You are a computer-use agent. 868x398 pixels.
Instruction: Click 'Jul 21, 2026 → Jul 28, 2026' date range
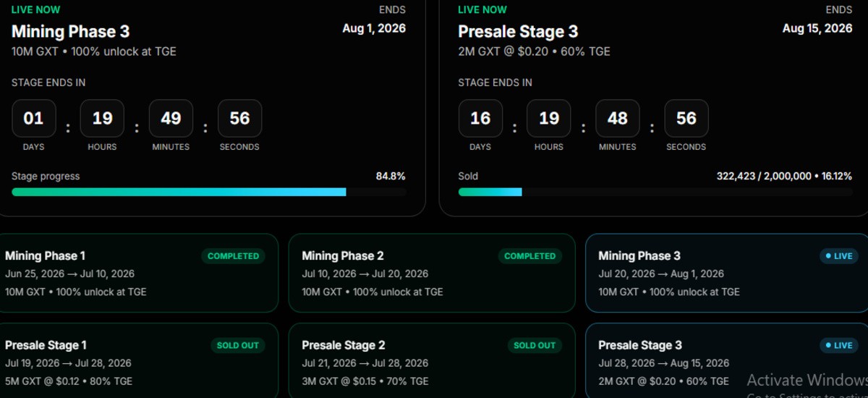pos(365,363)
